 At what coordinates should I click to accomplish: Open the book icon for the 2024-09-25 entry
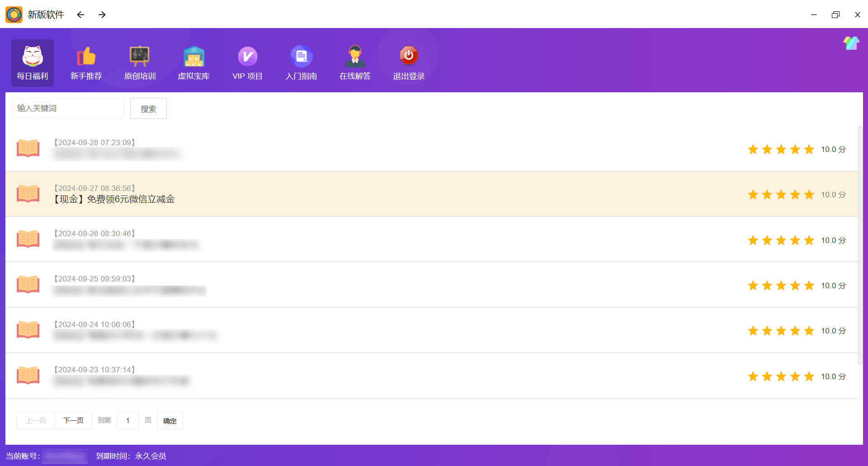point(28,285)
